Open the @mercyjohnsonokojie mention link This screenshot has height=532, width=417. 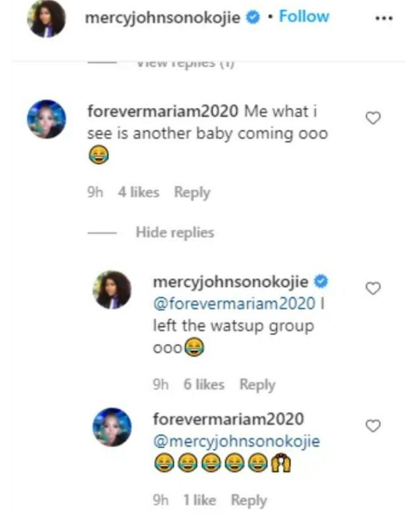pos(236,441)
